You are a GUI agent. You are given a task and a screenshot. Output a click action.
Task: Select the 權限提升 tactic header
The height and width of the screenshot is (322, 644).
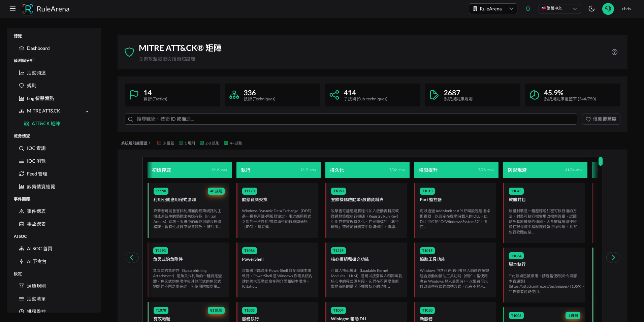coord(456,170)
